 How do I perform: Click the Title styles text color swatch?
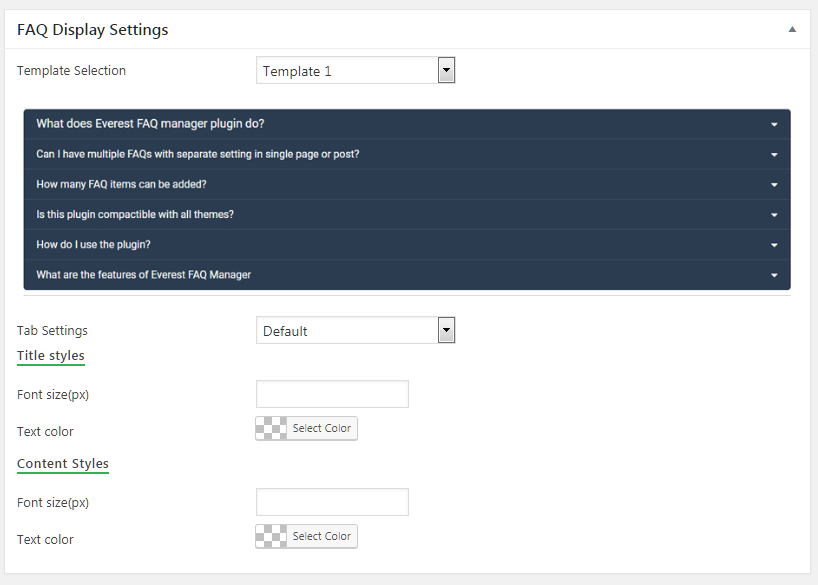[271, 429]
